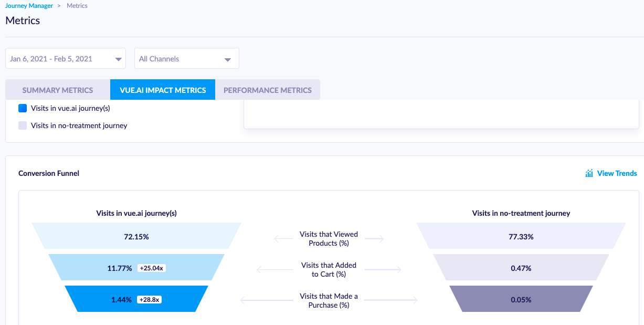Click the 1.44% funnel segment
The width and height of the screenshot is (644, 325).
point(136,299)
